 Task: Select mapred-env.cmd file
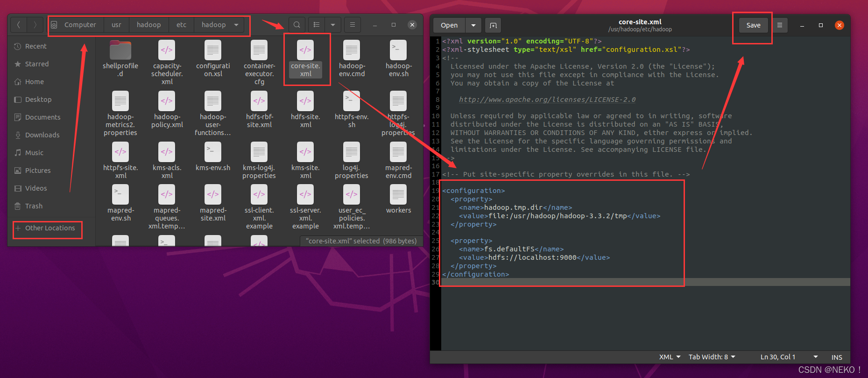(x=398, y=161)
